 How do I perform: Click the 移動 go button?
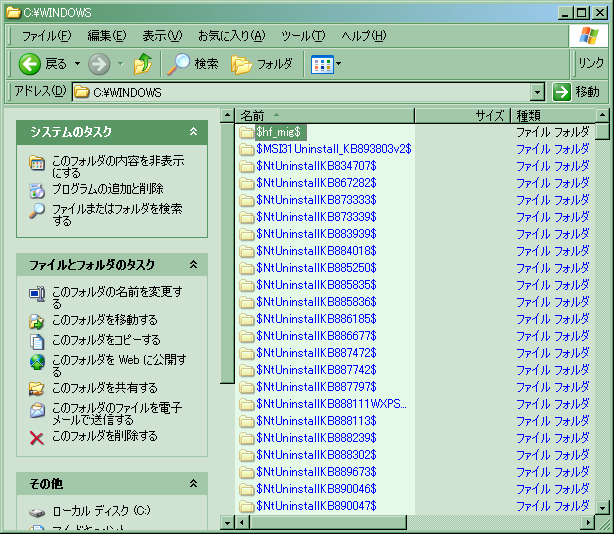(x=576, y=92)
